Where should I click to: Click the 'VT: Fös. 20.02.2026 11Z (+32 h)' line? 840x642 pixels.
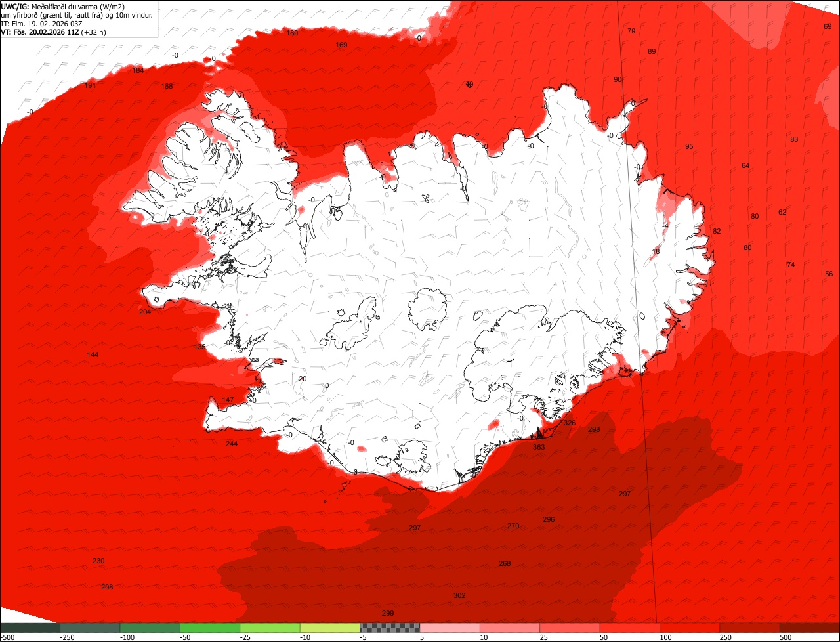pyautogui.click(x=54, y=32)
